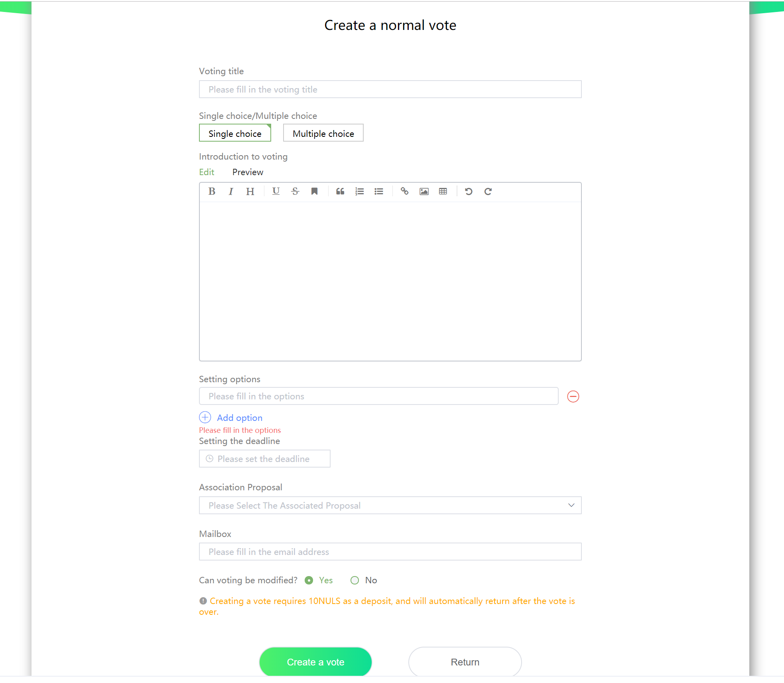Viewport: 784px width, 683px height.
Task: Insert an image into introduction
Action: tap(424, 191)
